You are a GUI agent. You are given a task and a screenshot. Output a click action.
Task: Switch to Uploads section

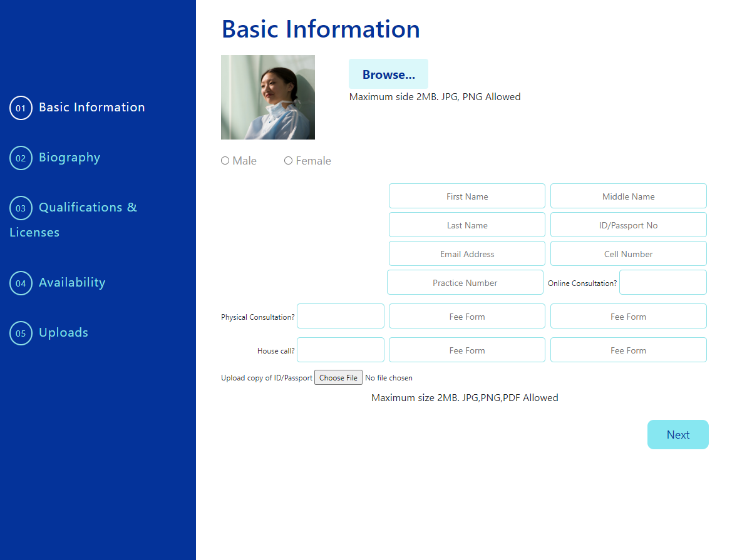pos(63,333)
